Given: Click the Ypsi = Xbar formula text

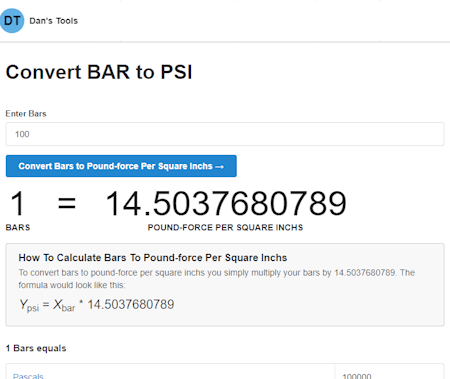Looking at the screenshot, I should tap(97, 305).
